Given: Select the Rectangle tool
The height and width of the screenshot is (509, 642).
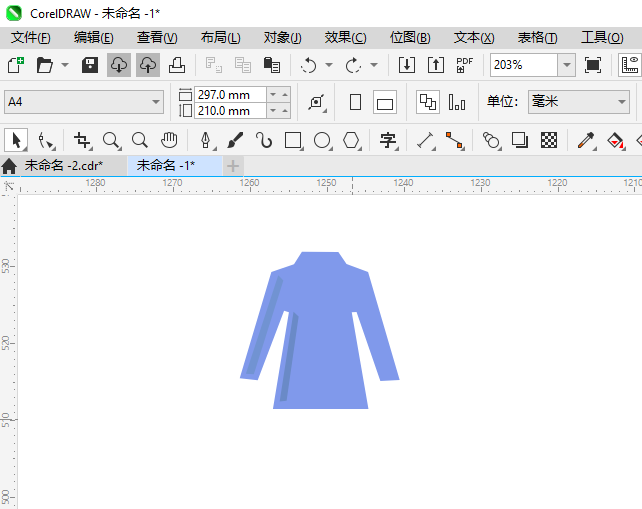Looking at the screenshot, I should 293,140.
